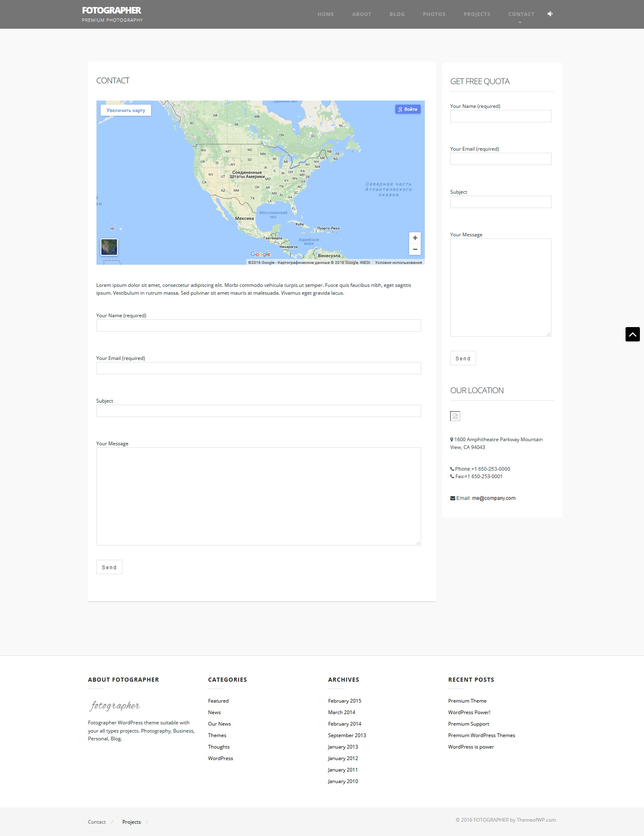Open the March 2014 archive

point(341,712)
